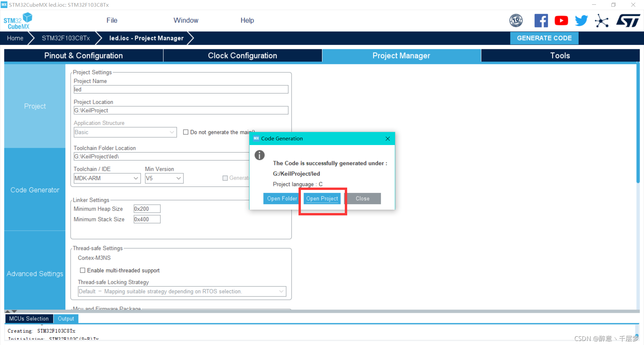Switch to MCUs Selection bottom tab

point(29,319)
